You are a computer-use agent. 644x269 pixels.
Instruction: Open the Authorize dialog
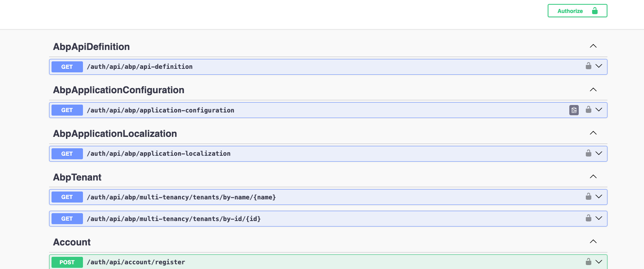pos(577,11)
